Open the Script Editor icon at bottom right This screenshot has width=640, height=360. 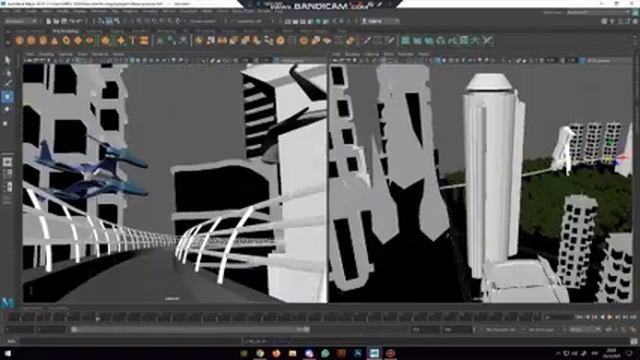click(x=634, y=341)
